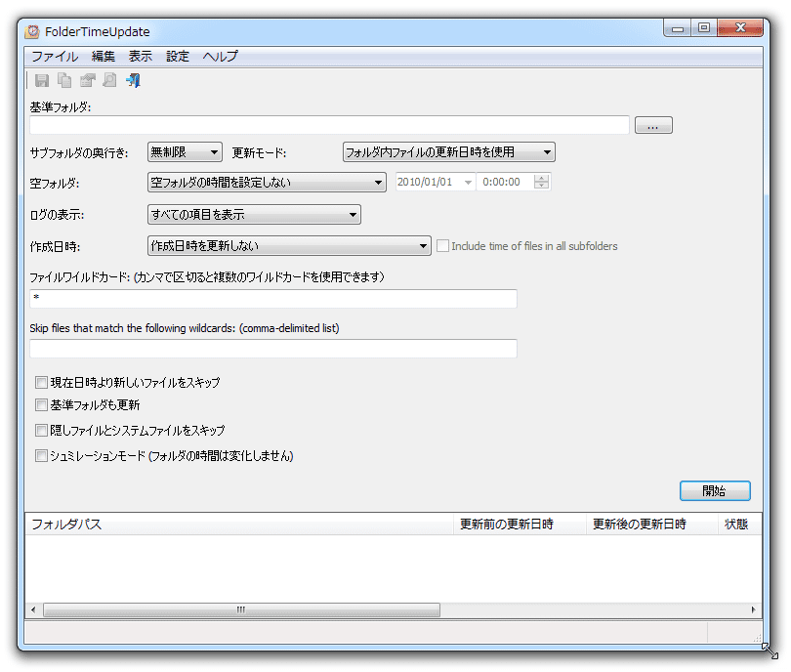Click the FolderTimeUpdate title bar app icon
The image size is (791, 672).
[x=32, y=32]
